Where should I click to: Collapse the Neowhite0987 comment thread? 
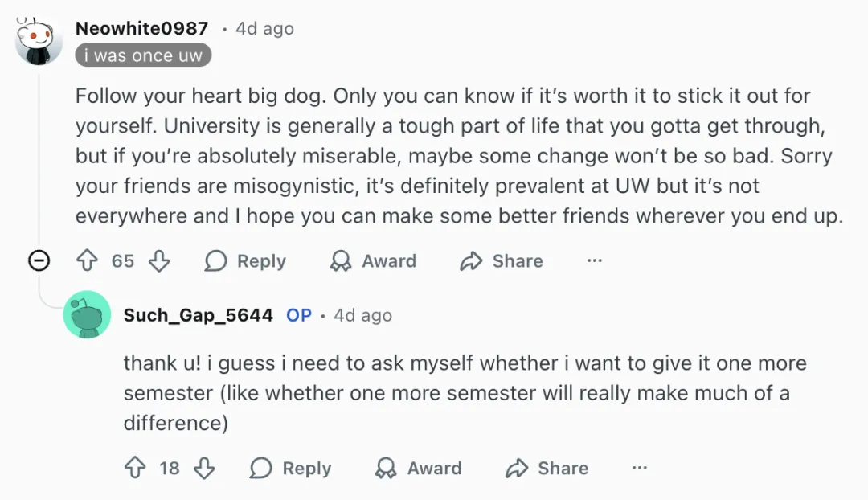click(39, 261)
